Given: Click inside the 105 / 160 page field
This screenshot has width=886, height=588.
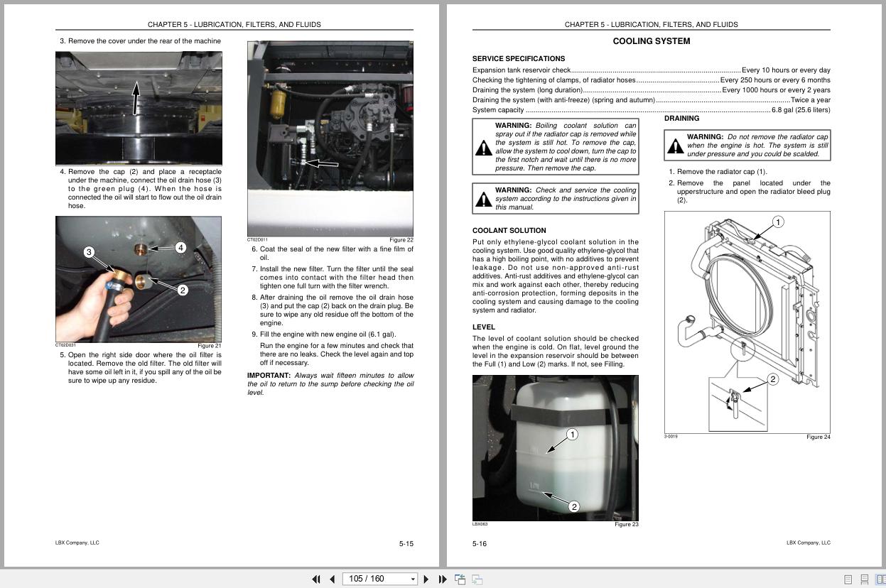Looking at the screenshot, I should pos(369,579).
